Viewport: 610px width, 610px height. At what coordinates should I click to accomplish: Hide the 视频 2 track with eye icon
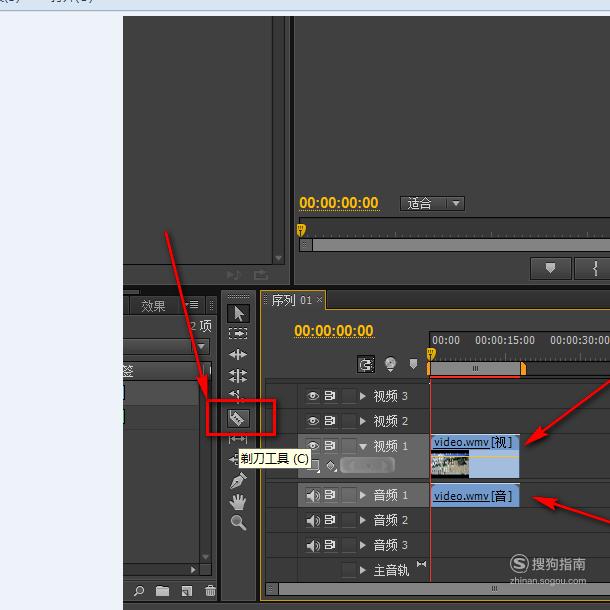coord(313,421)
